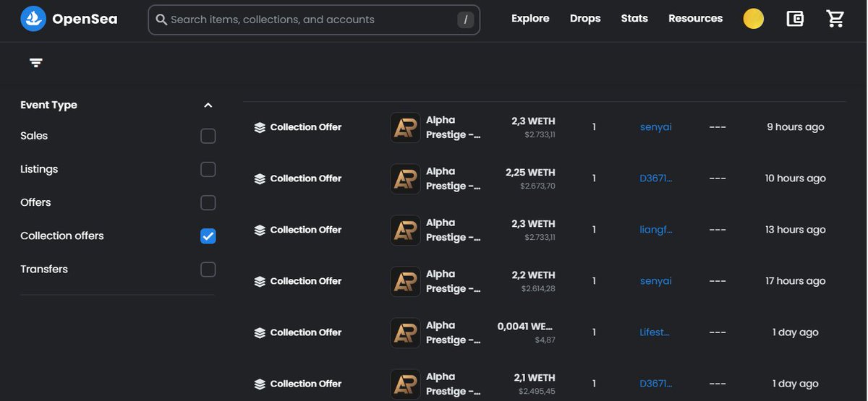The image size is (868, 401).
Task: Open liangf... profile link
Action: 656,230
